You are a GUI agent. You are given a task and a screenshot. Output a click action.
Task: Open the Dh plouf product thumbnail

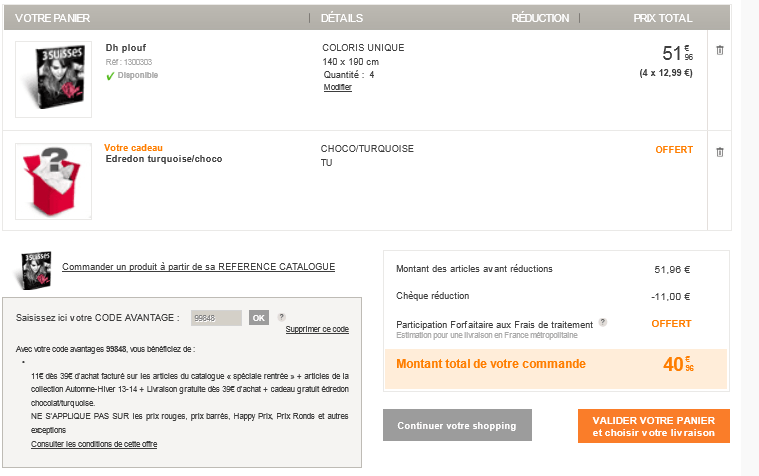pos(53,79)
